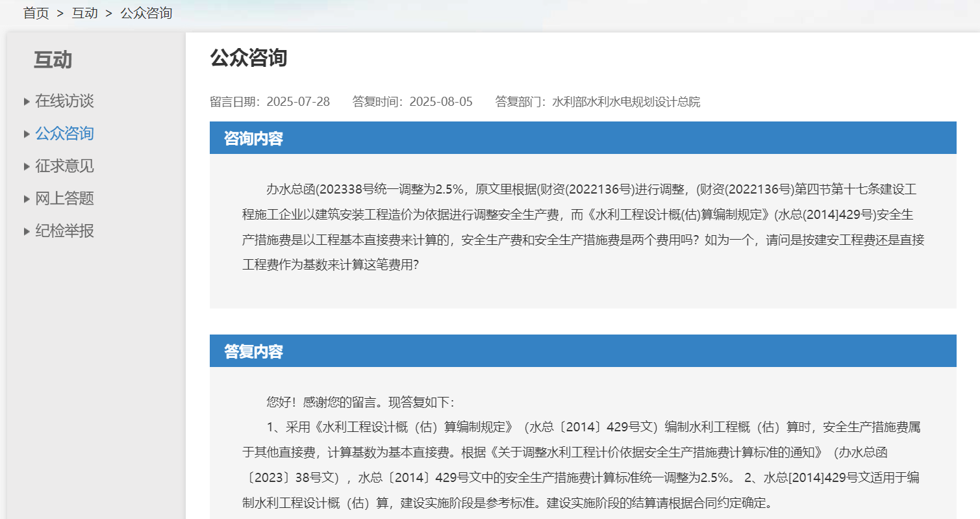The height and width of the screenshot is (519, 980).
Task: Click the 互动 sidebar heading
Action: click(53, 60)
